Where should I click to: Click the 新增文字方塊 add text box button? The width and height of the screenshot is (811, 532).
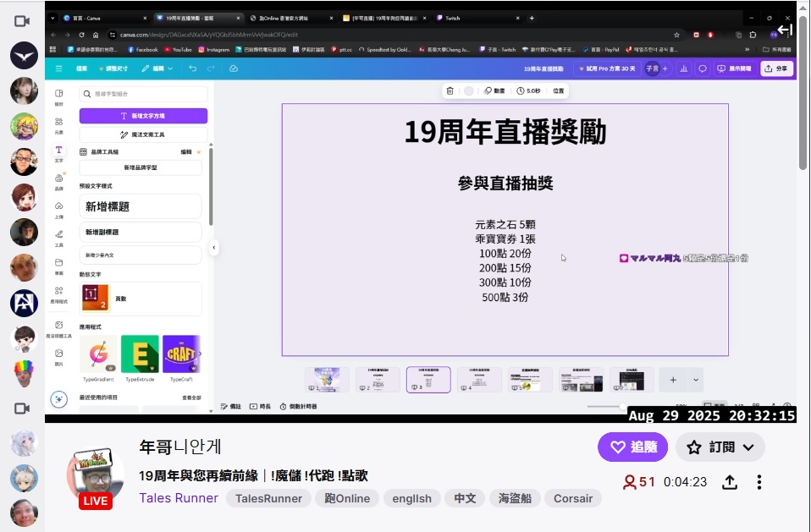[x=143, y=116]
